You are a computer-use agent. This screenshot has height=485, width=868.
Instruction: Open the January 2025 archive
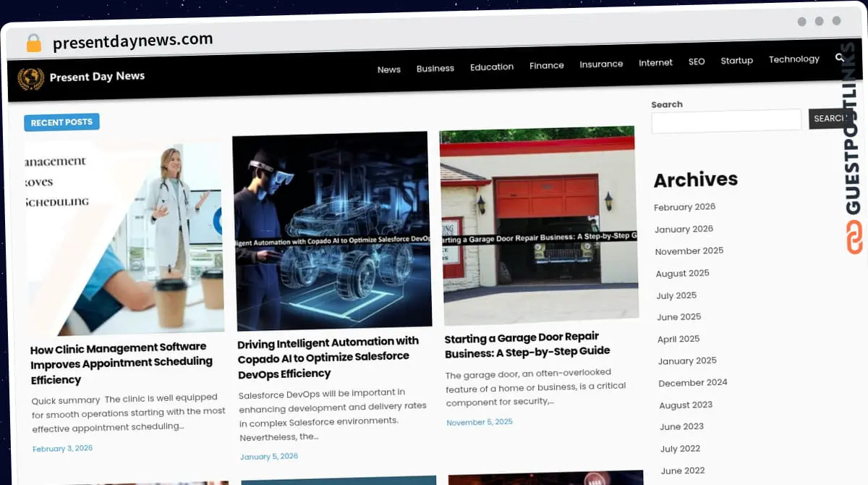(687, 360)
